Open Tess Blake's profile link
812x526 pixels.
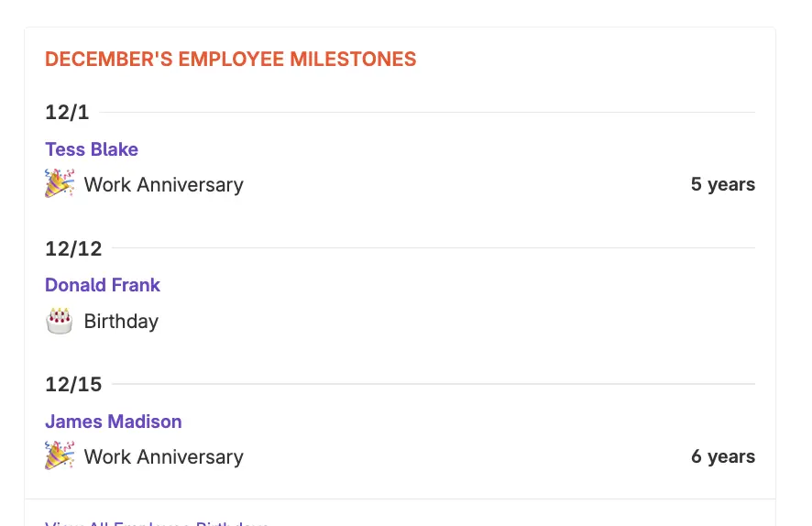coord(92,149)
